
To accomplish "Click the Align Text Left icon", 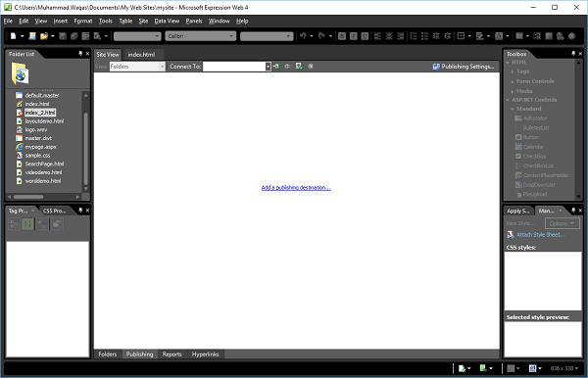I will point(377,36).
